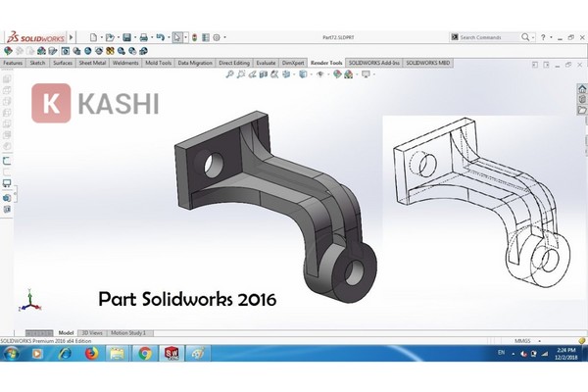588x392 pixels.
Task: Click the search magnifier icon
Action: [525, 37]
